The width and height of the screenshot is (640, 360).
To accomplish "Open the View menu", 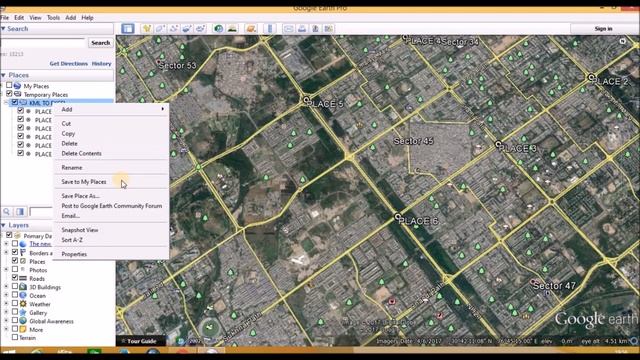I will point(35,18).
